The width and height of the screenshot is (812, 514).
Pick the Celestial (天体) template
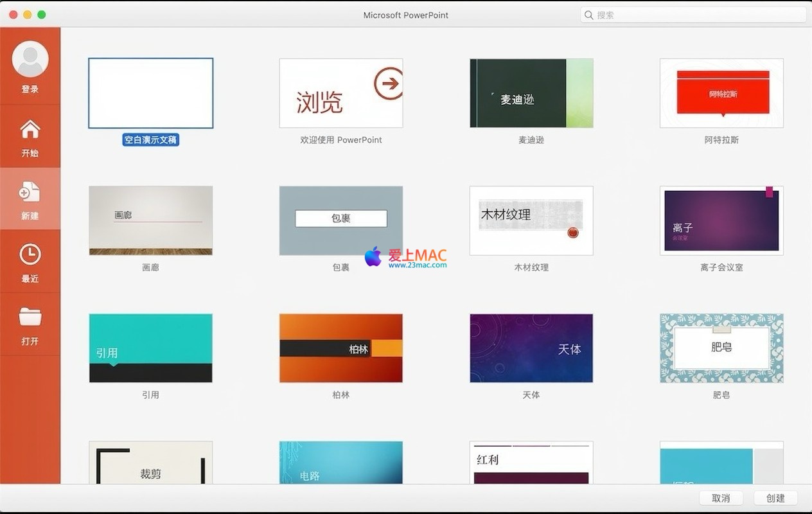tap(531, 348)
